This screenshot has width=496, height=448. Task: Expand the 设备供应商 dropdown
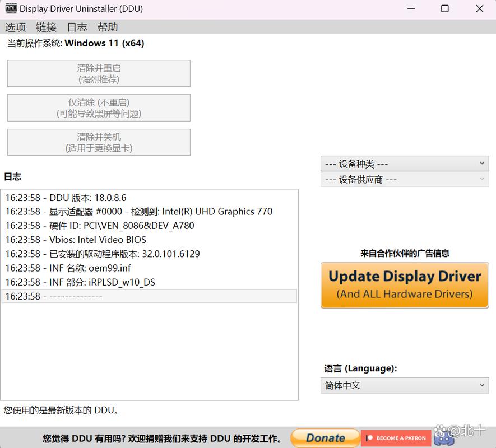click(x=405, y=179)
